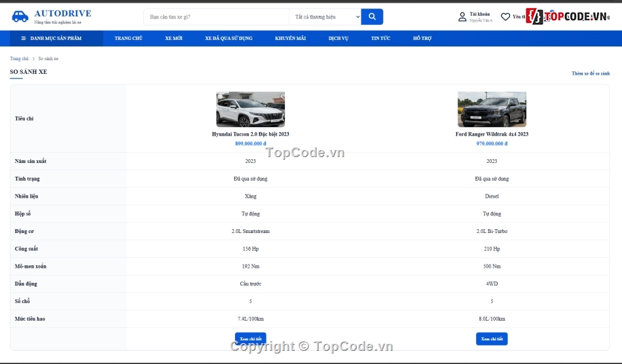622x364 pixels.
Task: Click the '2.0L Smartstream' engine value
Action: 250,231
